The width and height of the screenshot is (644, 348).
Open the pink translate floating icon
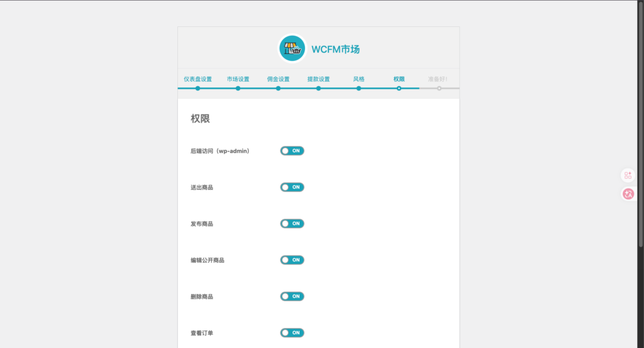628,194
